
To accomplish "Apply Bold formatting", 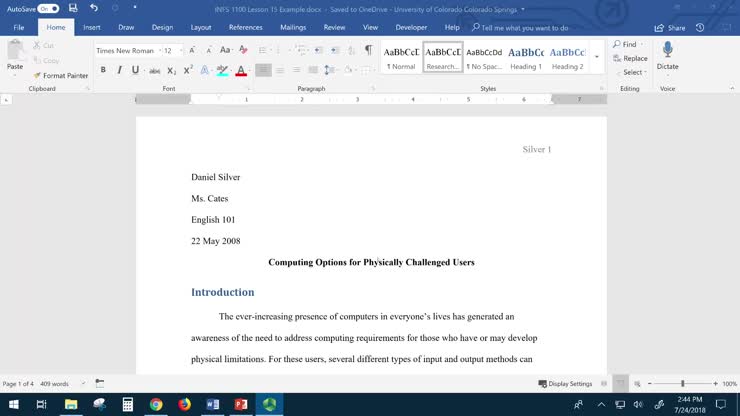I will point(103,70).
